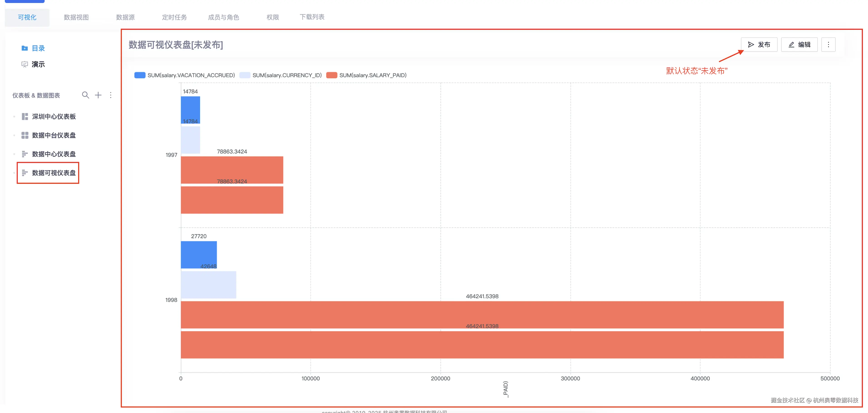The image size is (868, 413).
Task: Click the 数据中心仪表盘 bar chart icon
Action: click(x=25, y=154)
